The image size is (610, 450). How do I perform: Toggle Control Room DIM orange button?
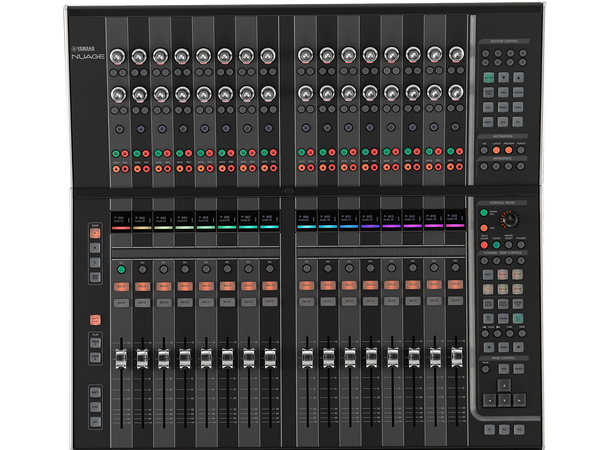click(x=484, y=228)
